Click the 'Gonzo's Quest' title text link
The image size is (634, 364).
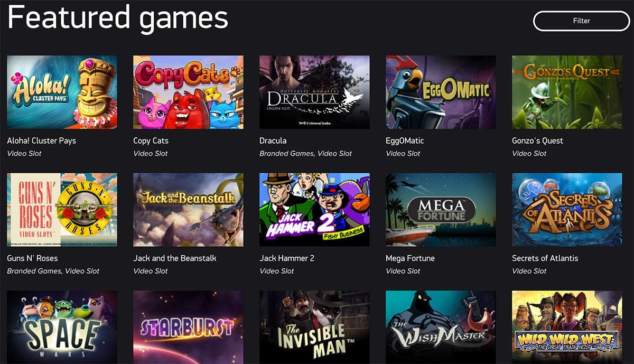coord(537,141)
